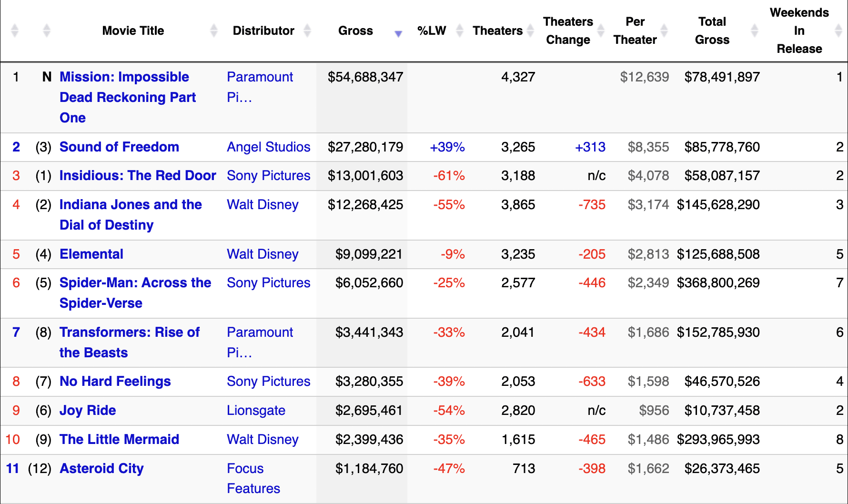Select the gross value $9,099,221

point(369,254)
